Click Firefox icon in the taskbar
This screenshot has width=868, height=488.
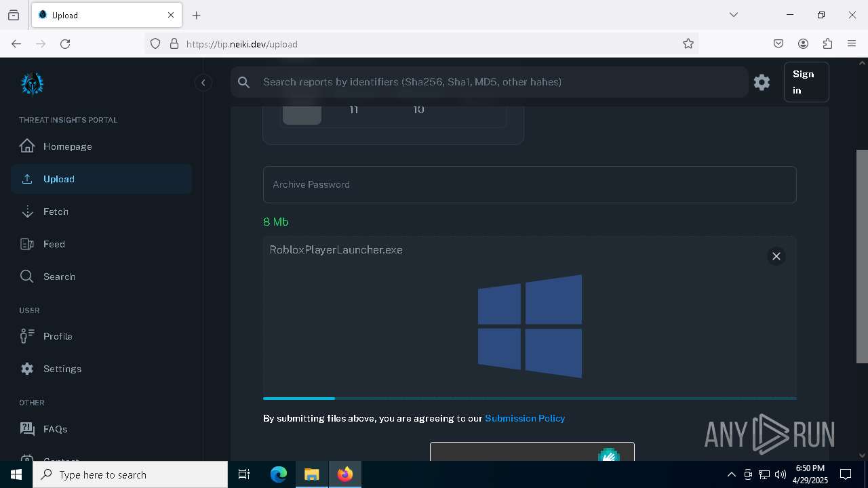[x=345, y=474]
